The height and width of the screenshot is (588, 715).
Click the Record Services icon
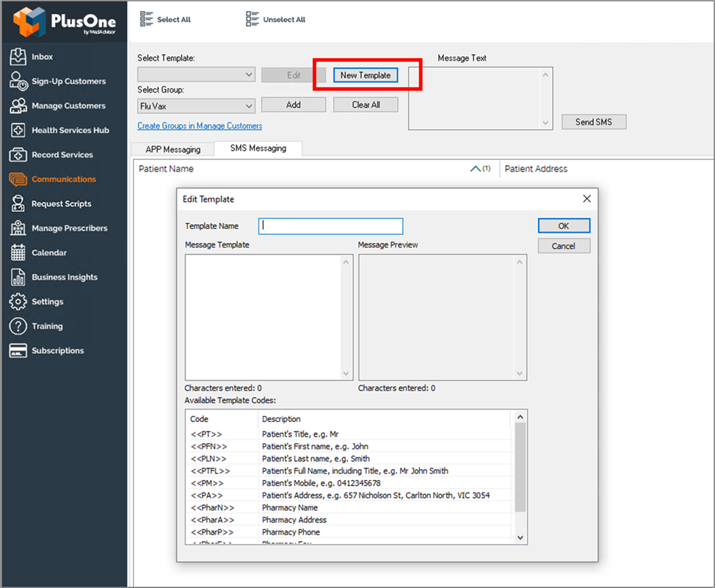(18, 155)
